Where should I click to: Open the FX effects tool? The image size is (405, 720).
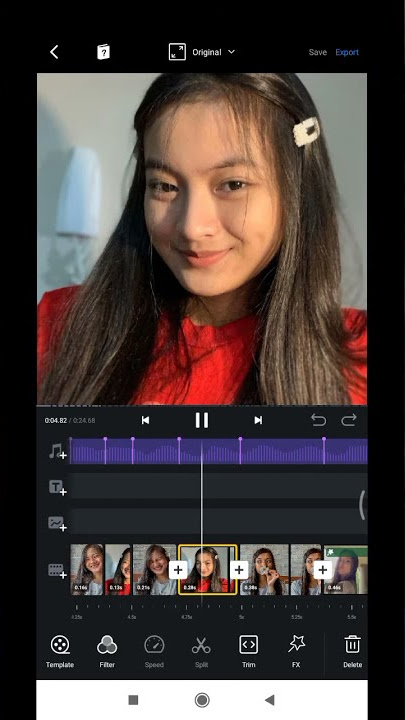pyautogui.click(x=296, y=651)
